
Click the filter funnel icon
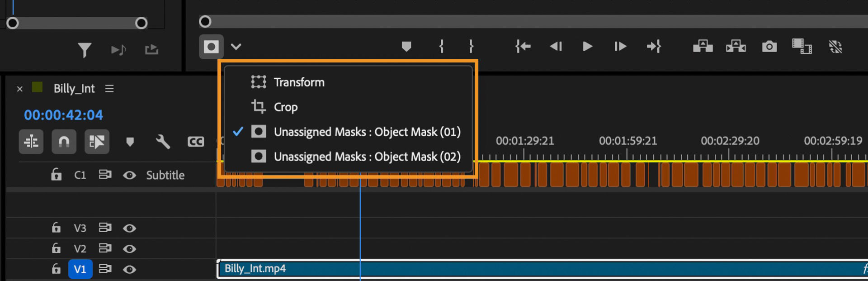click(85, 50)
